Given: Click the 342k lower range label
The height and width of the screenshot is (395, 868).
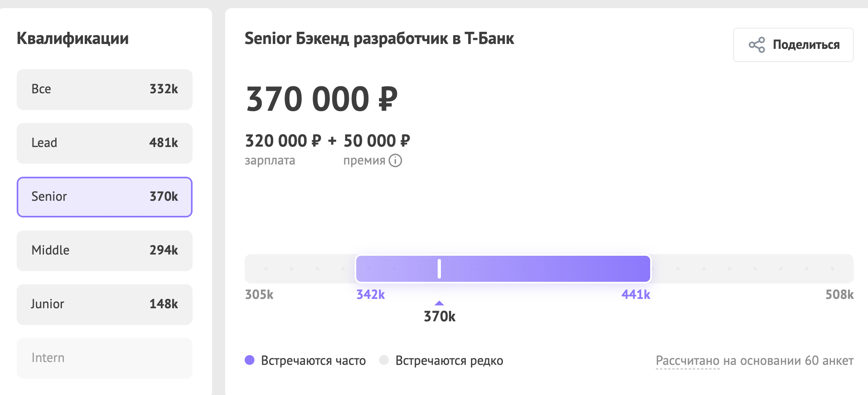Looking at the screenshot, I should (370, 294).
